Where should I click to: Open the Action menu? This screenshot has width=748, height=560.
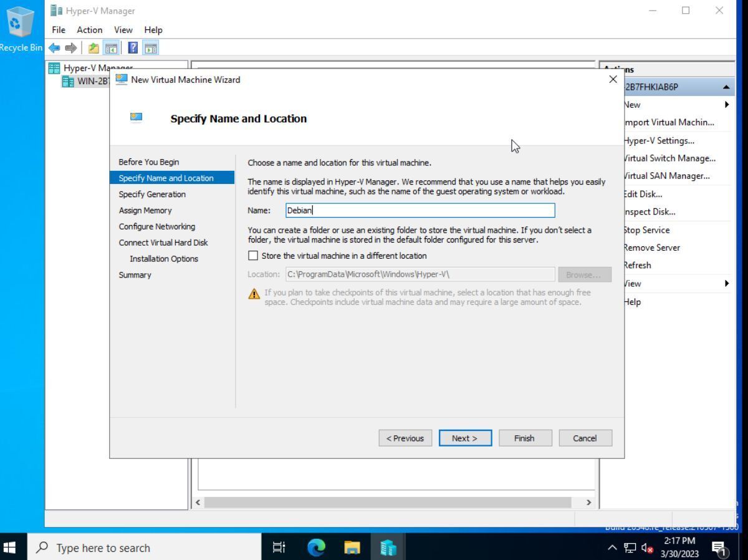(x=89, y=30)
